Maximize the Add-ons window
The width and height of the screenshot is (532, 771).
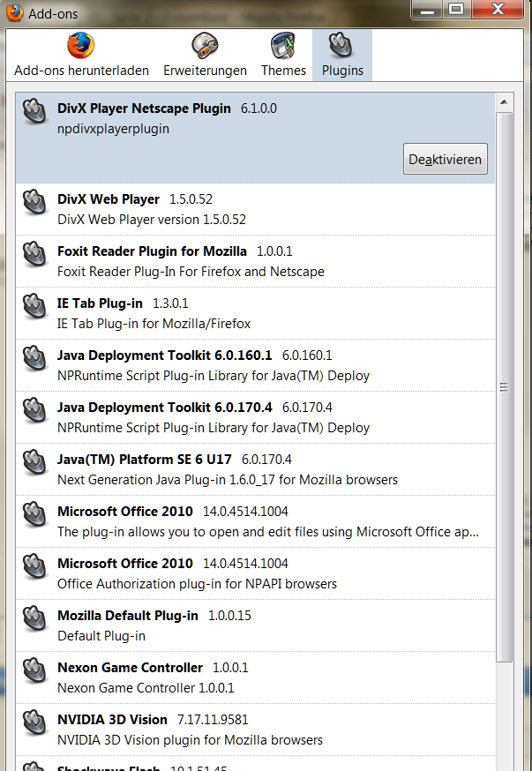[456, 10]
